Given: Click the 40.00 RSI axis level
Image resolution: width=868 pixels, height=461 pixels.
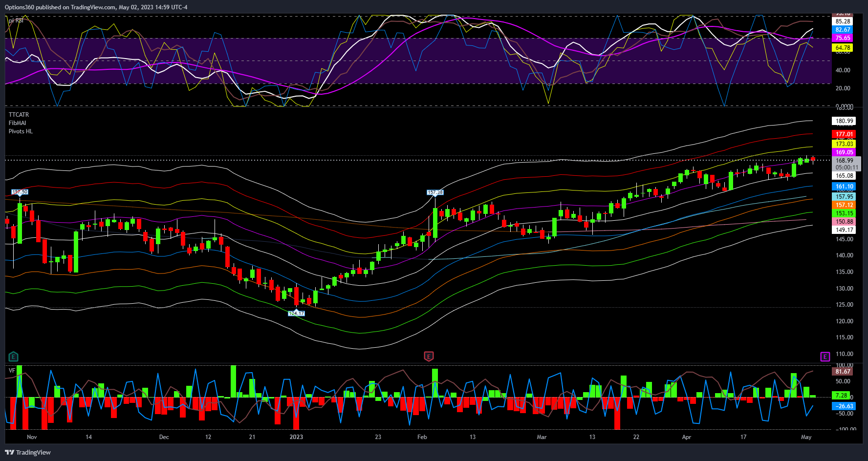Looking at the screenshot, I should click(843, 70).
